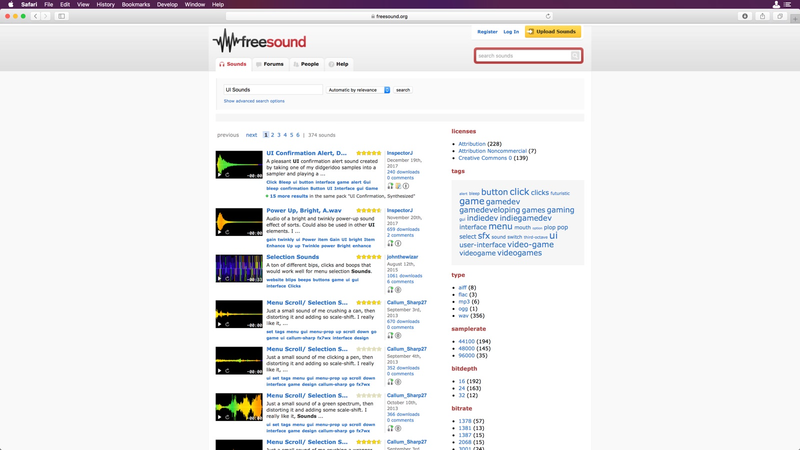Open Safari sidebar toggle icon
The width and height of the screenshot is (800, 450).
pyautogui.click(x=62, y=16)
